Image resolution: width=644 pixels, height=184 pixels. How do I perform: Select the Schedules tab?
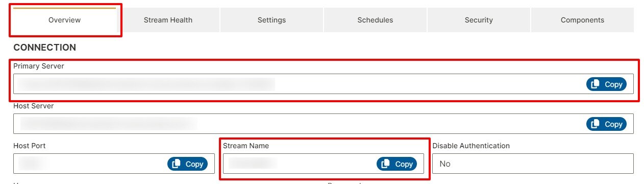pos(375,20)
